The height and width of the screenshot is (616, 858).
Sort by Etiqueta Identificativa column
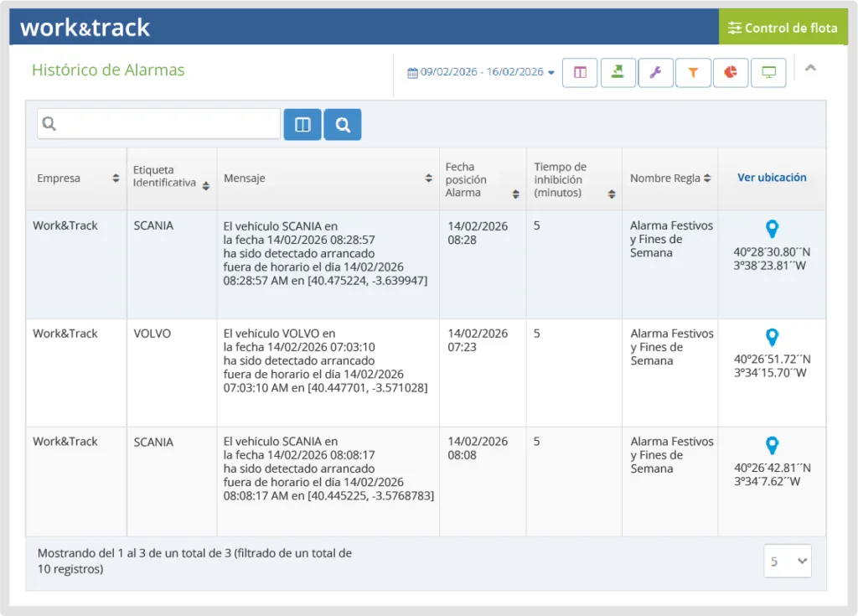(x=171, y=179)
